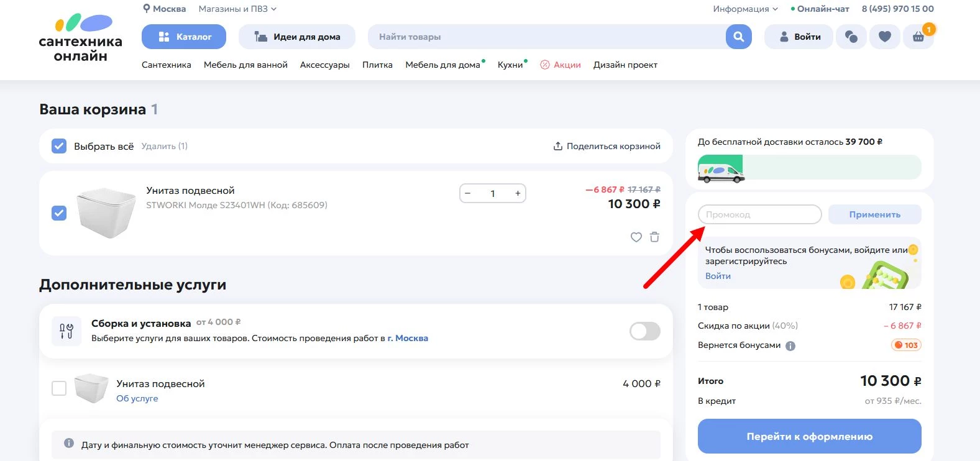The height and width of the screenshot is (461, 980).
Task: Expand the Магазины и ПВЗ dropdown
Action: (x=237, y=9)
